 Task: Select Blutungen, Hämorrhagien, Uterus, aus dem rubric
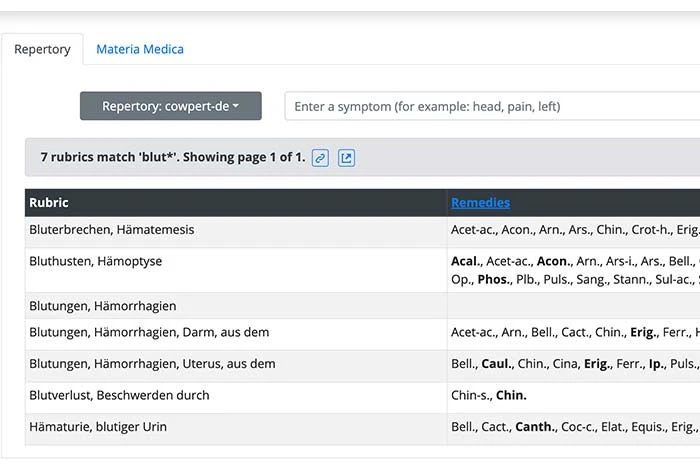[x=152, y=364]
